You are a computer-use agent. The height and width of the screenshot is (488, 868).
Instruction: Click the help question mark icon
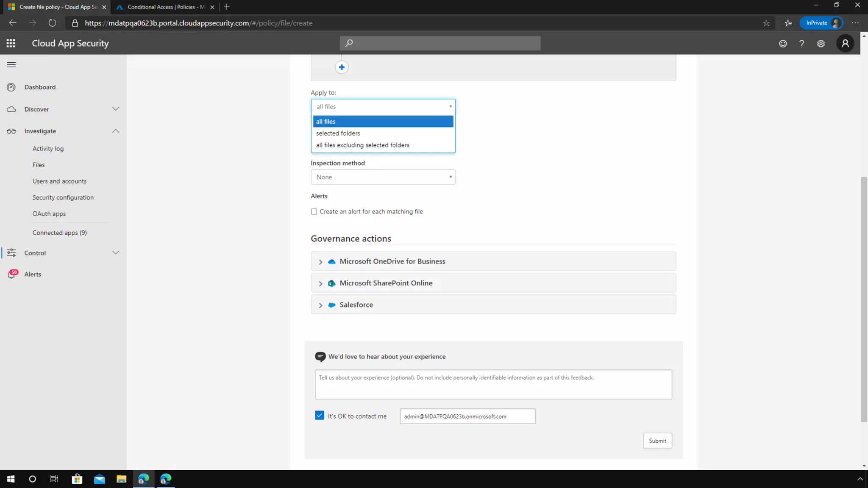tap(801, 44)
